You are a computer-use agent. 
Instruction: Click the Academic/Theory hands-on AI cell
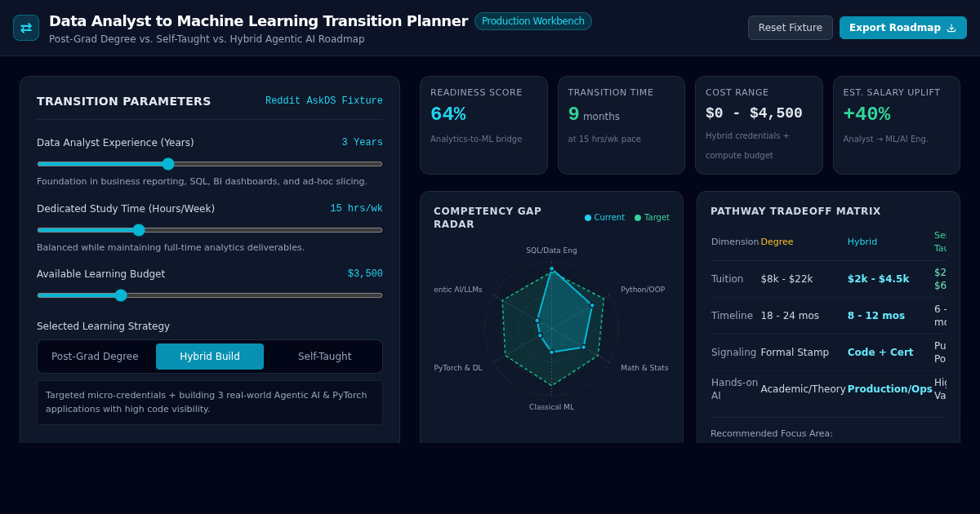click(803, 389)
